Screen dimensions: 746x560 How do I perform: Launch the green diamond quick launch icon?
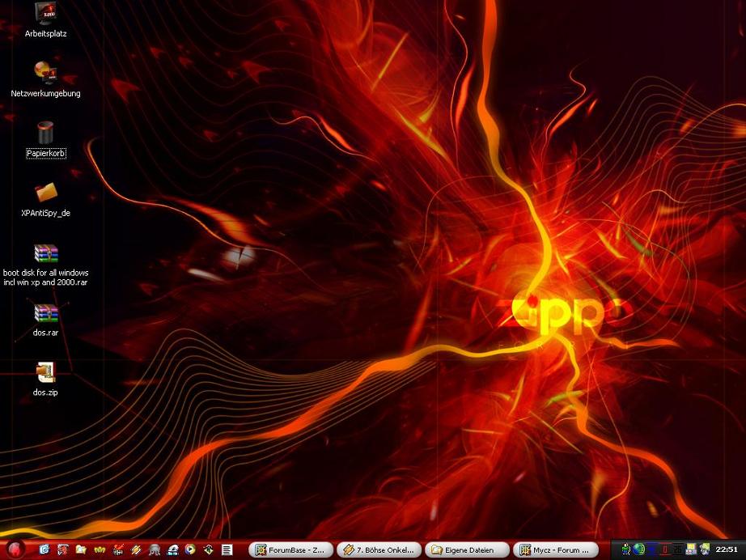pos(209,550)
